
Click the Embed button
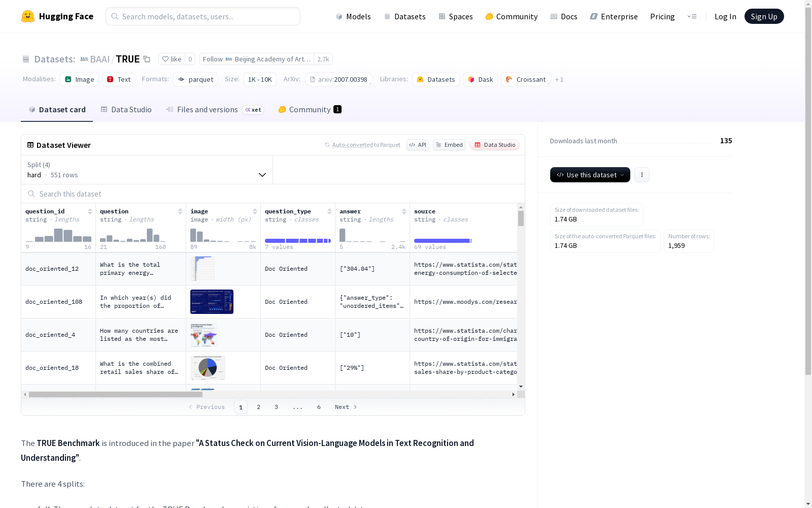click(x=449, y=145)
